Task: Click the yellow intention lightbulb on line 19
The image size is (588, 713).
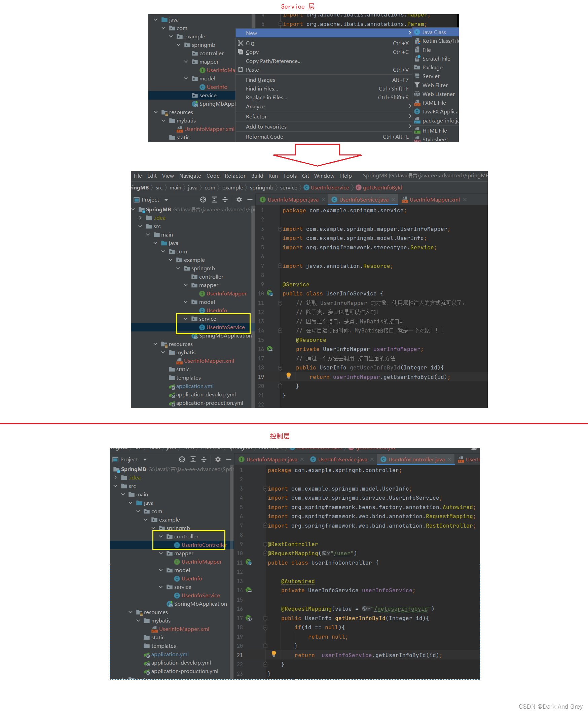Action: pos(289,375)
